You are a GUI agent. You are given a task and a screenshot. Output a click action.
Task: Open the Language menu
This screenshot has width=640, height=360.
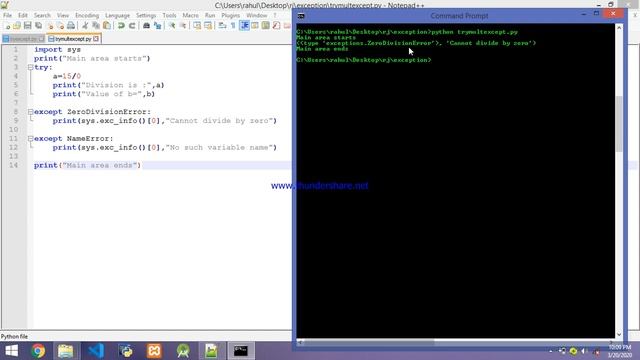pos(117,15)
